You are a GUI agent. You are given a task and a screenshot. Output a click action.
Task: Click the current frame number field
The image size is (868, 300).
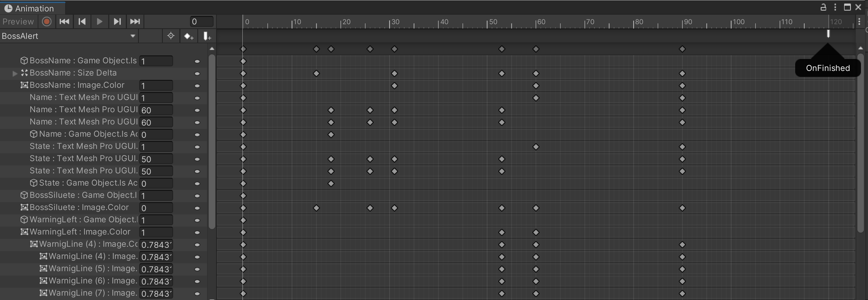coord(201,21)
